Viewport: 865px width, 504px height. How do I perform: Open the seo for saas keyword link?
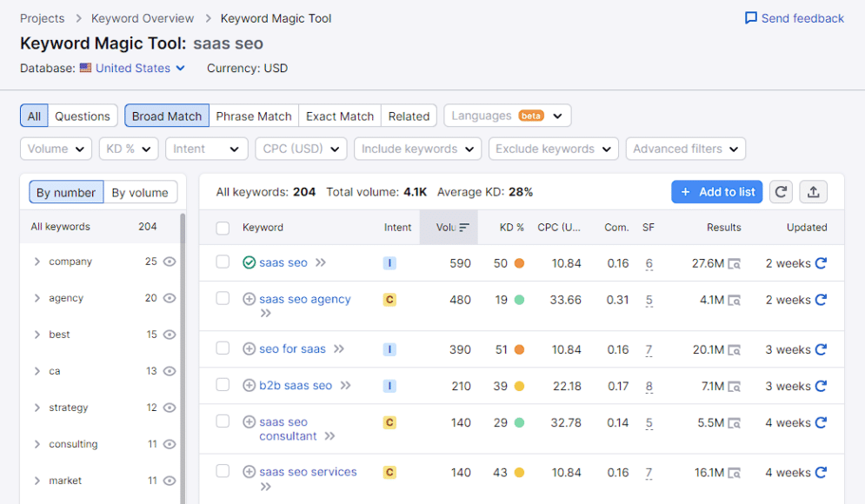[294, 348]
